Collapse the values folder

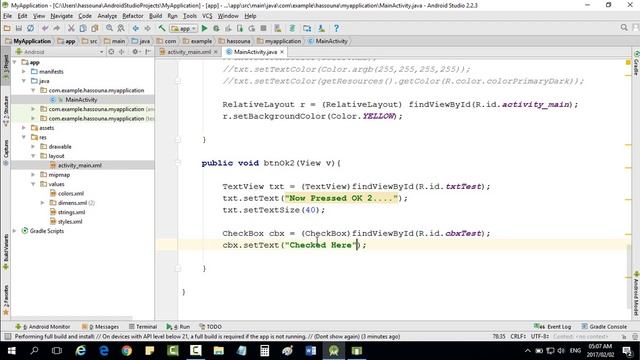click(33, 184)
